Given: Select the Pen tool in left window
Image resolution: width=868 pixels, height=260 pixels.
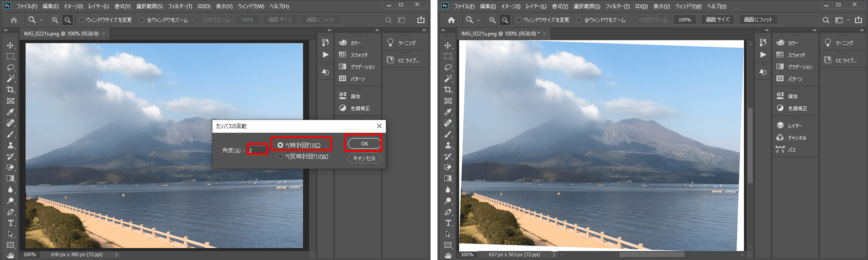Looking at the screenshot, I should click(x=10, y=212).
